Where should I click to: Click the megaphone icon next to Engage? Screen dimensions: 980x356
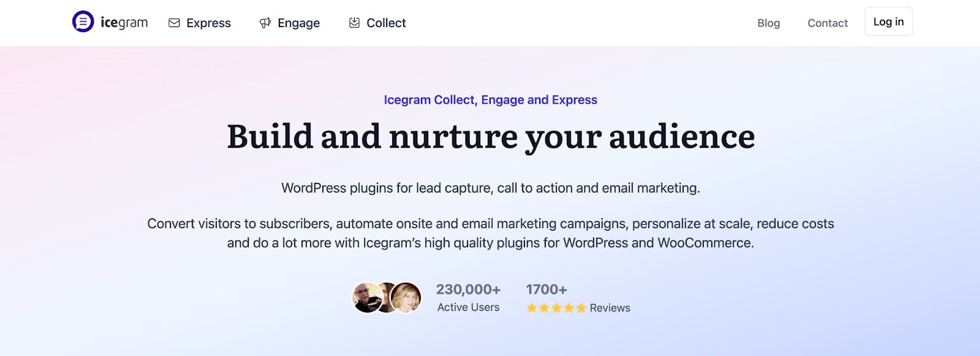click(265, 23)
